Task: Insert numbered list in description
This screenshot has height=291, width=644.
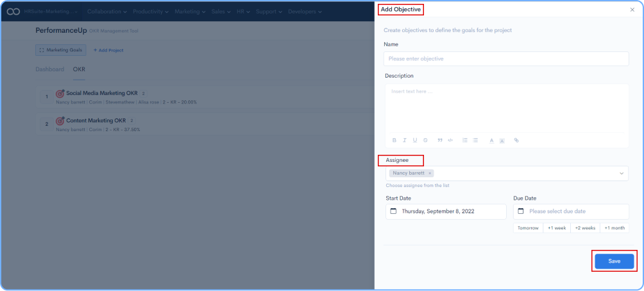Action: [x=465, y=140]
